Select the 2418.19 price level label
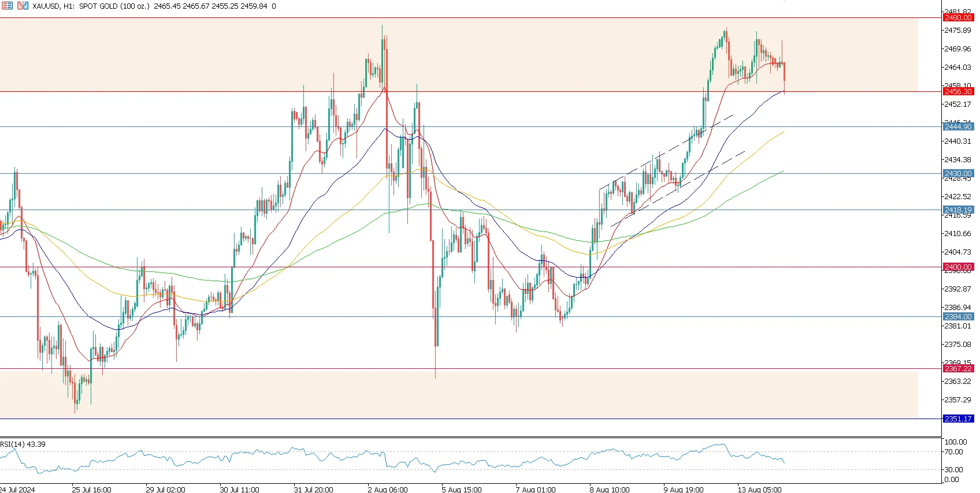The height and width of the screenshot is (493, 980). coord(958,210)
